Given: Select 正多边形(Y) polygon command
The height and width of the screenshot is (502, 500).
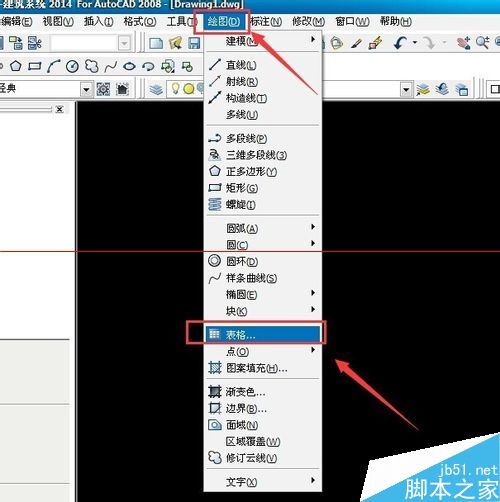Looking at the screenshot, I should tap(263, 172).
